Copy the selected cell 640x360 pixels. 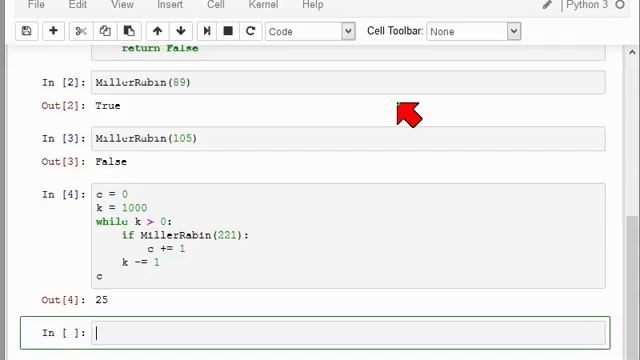pyautogui.click(x=105, y=31)
